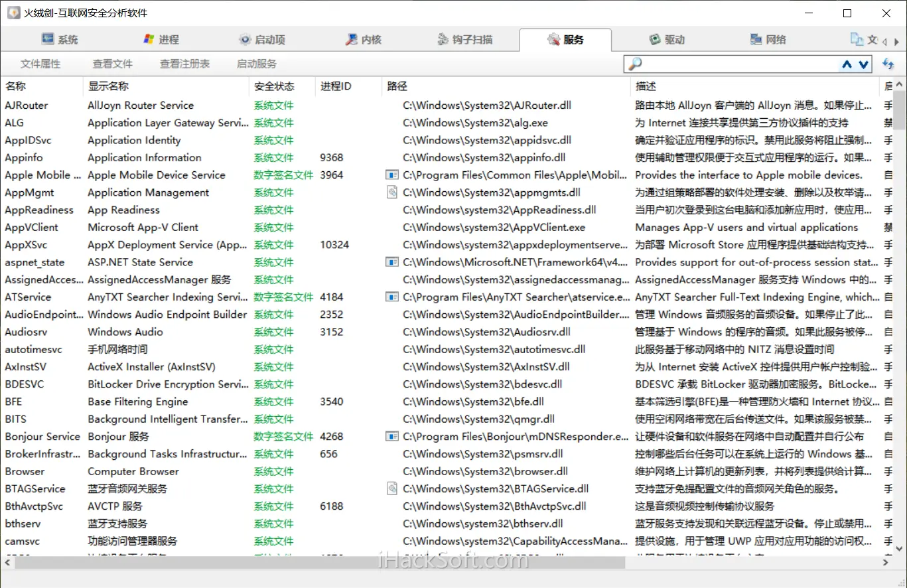Click the 描述 column header
907x588 pixels.
[x=755, y=86]
